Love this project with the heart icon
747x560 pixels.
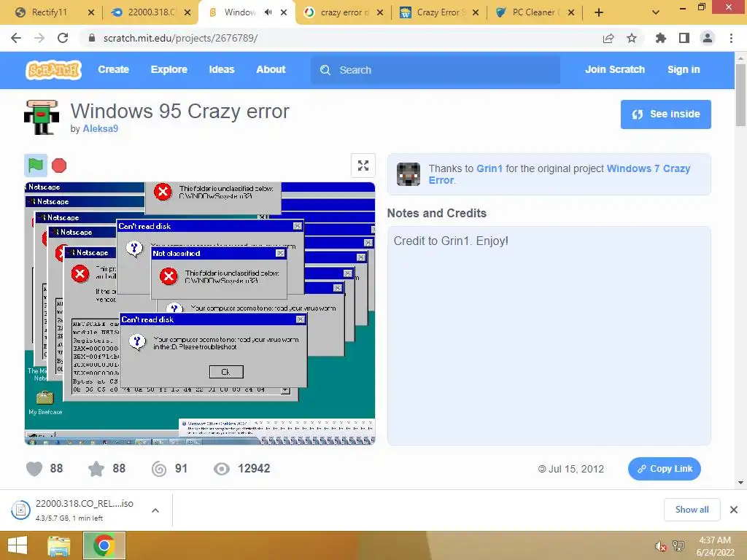point(34,469)
